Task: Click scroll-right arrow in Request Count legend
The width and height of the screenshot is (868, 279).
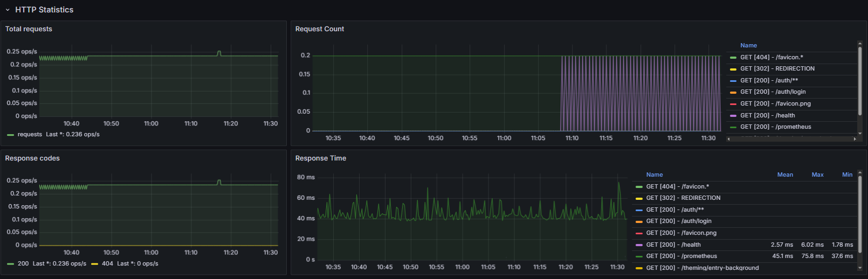Action: coord(855,139)
